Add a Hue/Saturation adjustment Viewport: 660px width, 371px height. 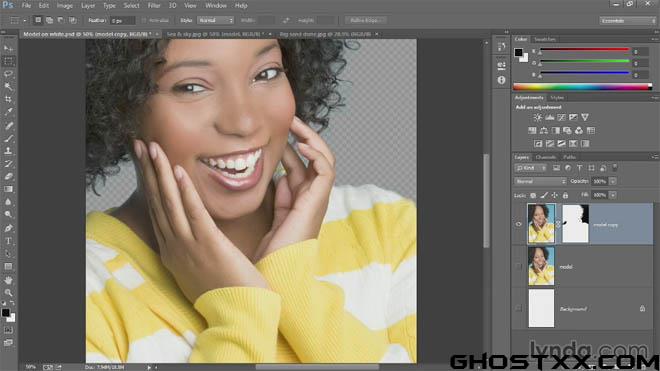click(x=532, y=131)
